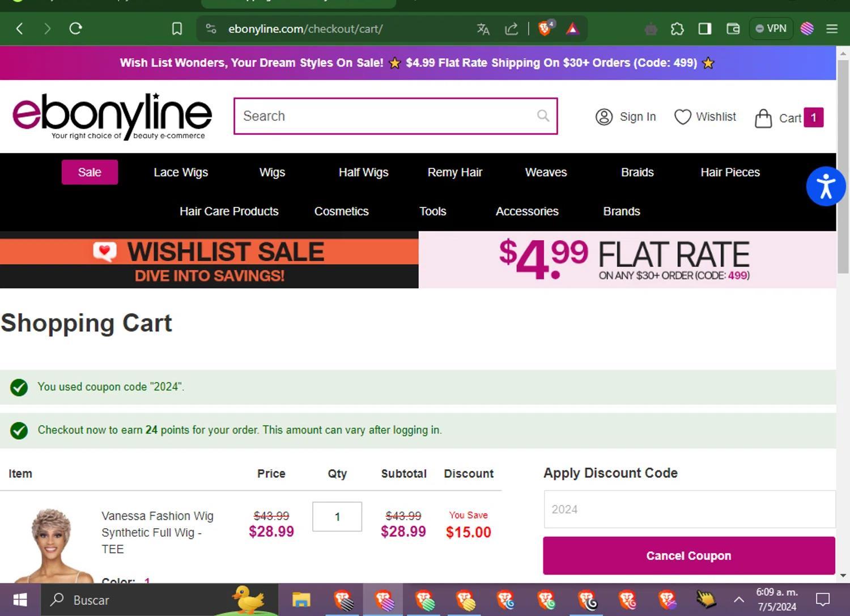
Task: Click the address bar URL
Action: (305, 29)
